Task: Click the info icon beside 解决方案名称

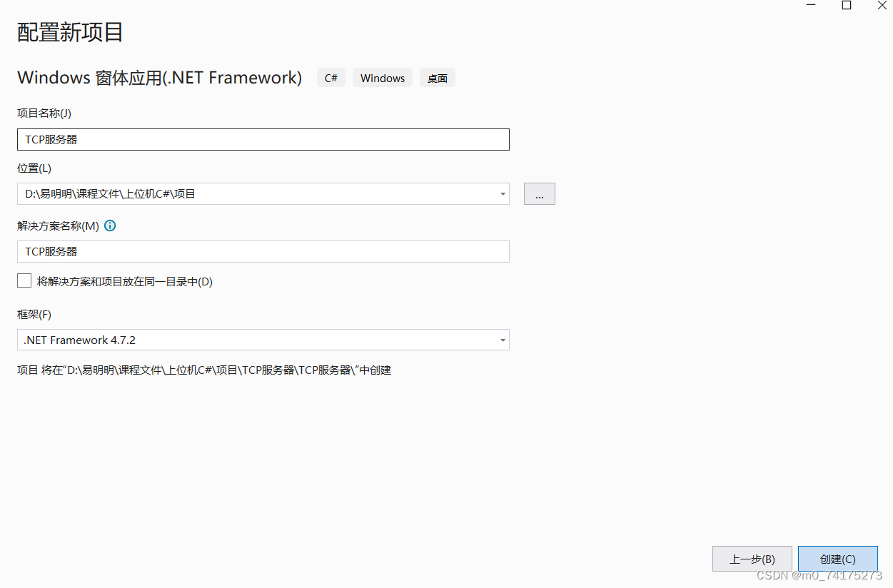Action: (x=110, y=225)
